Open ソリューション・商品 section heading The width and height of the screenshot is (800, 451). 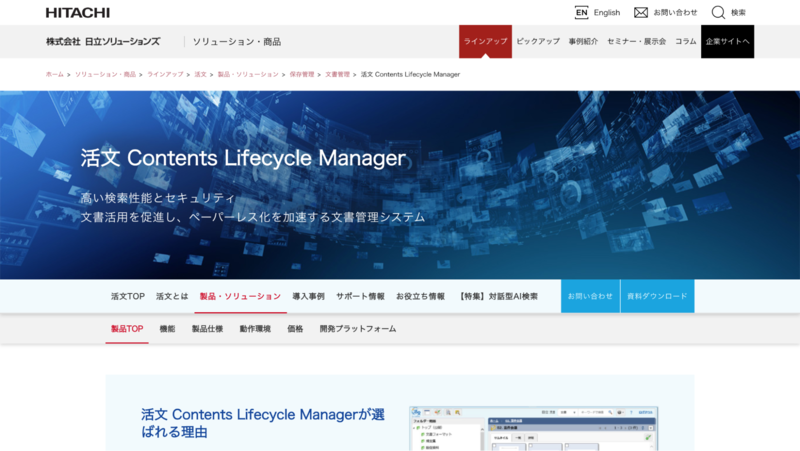pos(237,42)
